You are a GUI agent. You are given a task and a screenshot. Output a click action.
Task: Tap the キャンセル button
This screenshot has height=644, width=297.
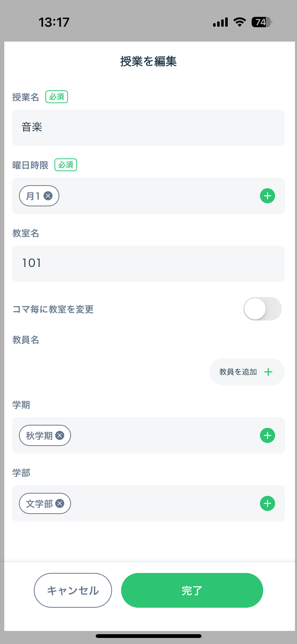point(73,590)
